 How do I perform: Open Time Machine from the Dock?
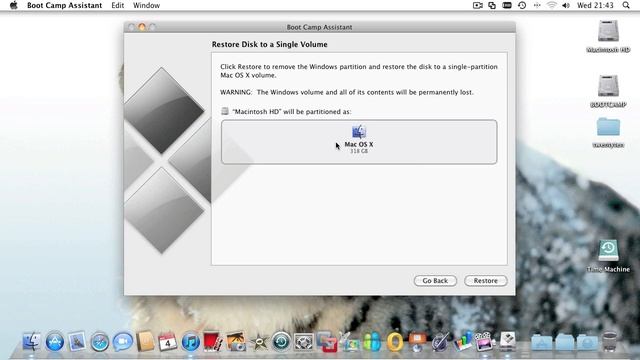coord(281,342)
